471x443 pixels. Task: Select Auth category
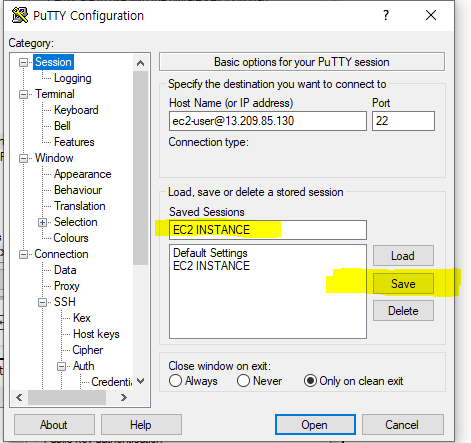(84, 366)
